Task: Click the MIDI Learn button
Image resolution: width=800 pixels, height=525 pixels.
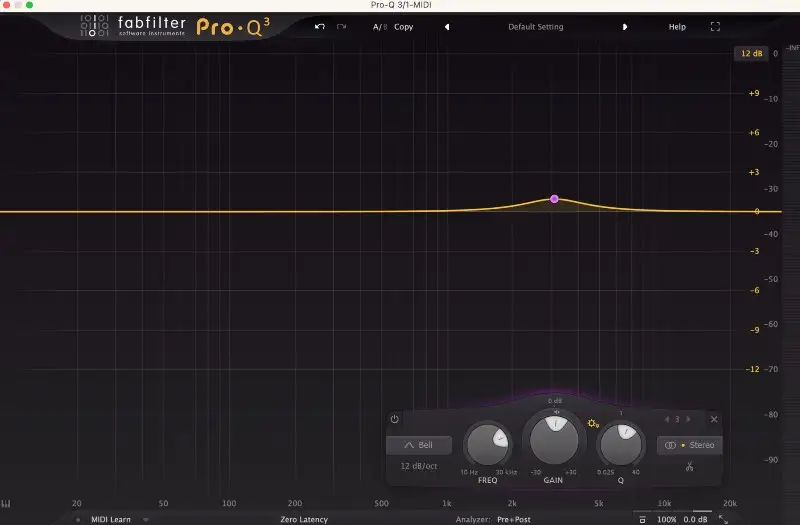Action: [x=112, y=519]
